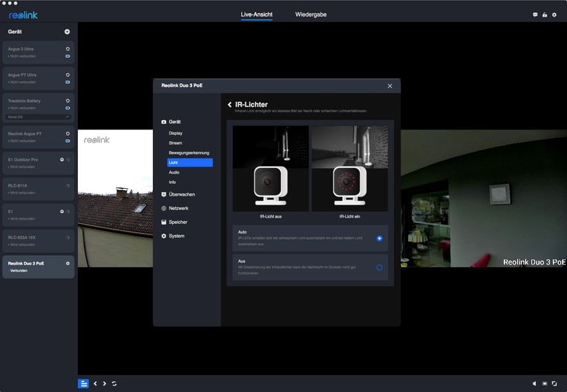The width and height of the screenshot is (567, 392).
Task: Toggle the device list sidebar button
Action: pyautogui.click(x=83, y=384)
